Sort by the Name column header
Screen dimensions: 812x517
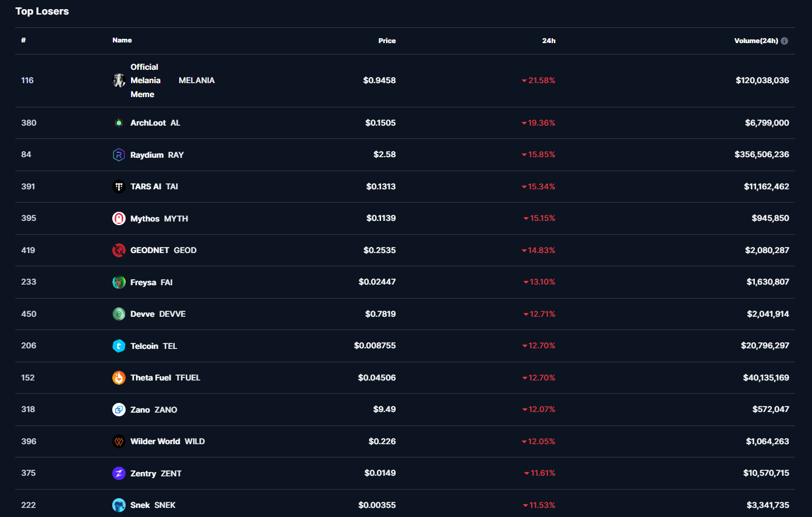[122, 40]
